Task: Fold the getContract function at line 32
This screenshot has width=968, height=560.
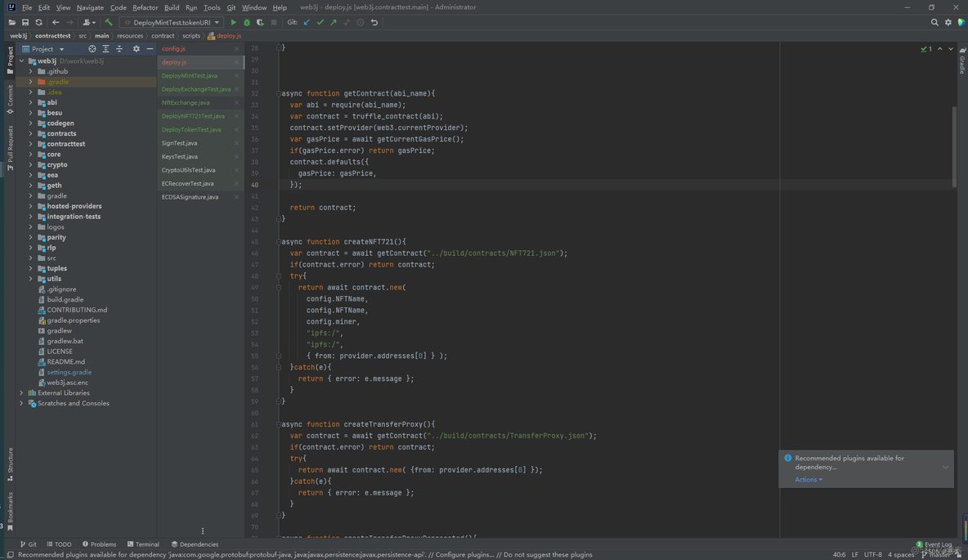Action: (x=279, y=93)
